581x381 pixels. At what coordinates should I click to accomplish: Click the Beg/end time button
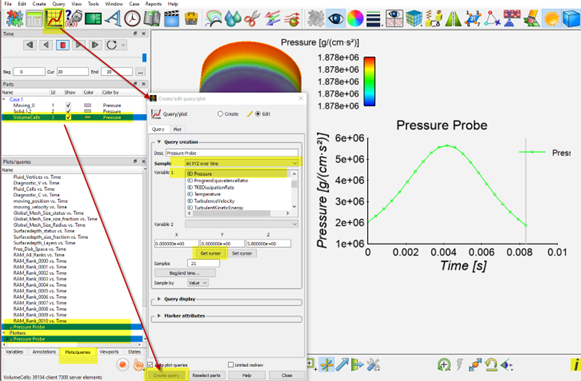tap(185, 273)
